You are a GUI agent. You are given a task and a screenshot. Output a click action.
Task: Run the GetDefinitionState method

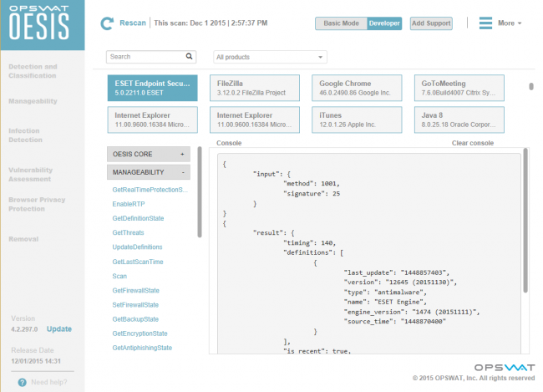[138, 218]
